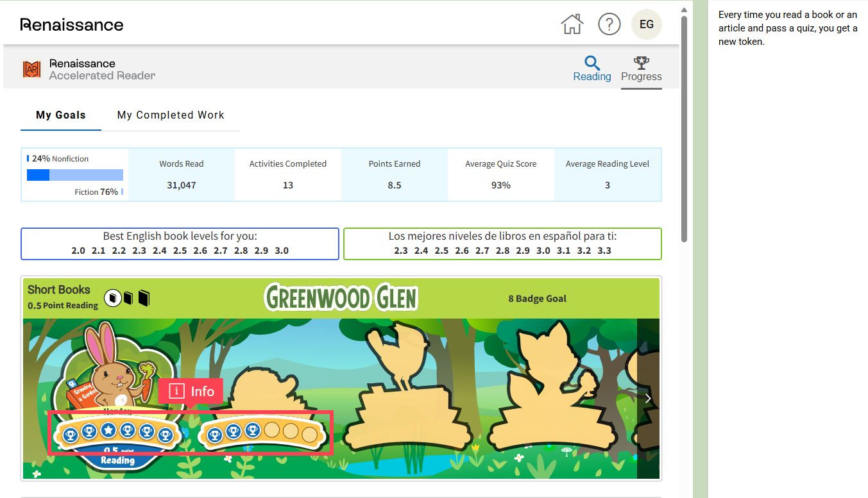The width and height of the screenshot is (868, 498).
Task: Open the Accelerated Reader AR logo
Action: (31, 68)
